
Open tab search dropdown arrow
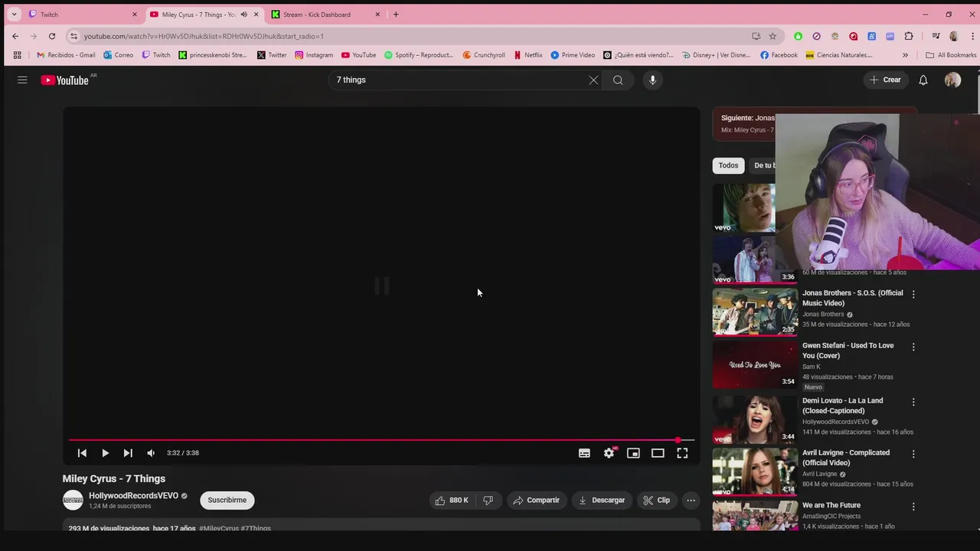click(x=14, y=15)
